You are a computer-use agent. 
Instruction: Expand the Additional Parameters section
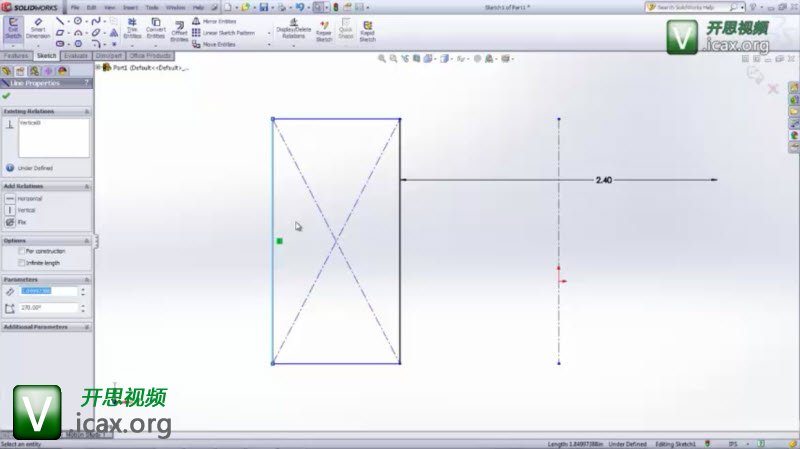tap(87, 327)
